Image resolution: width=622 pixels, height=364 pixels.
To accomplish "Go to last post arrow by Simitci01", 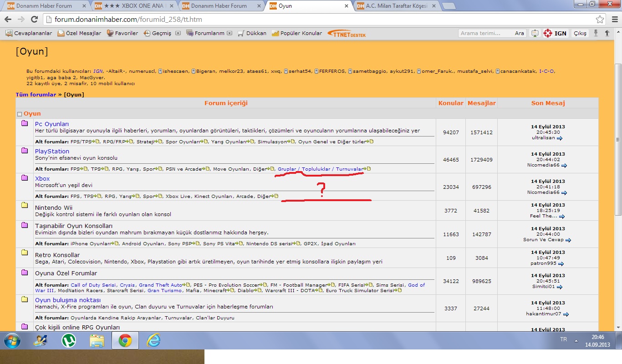I will (x=560, y=287).
